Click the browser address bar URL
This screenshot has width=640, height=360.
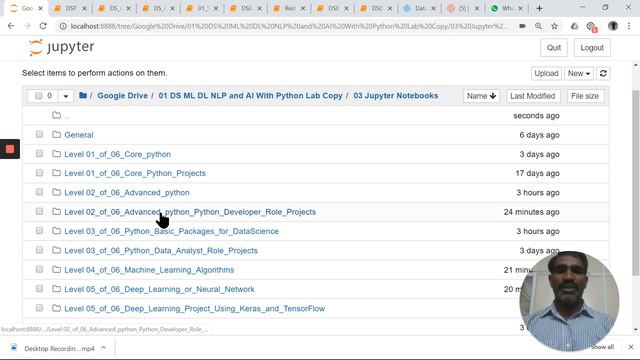[x=289, y=26]
